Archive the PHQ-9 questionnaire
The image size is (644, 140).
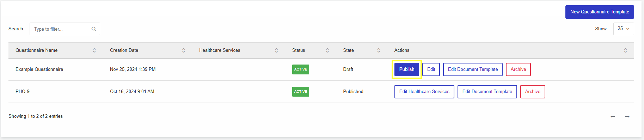coord(533,92)
